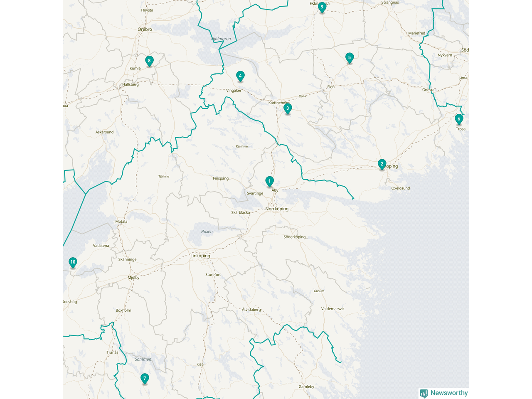
Task: Select map pin number 5 north of Flen
Action: click(x=350, y=58)
